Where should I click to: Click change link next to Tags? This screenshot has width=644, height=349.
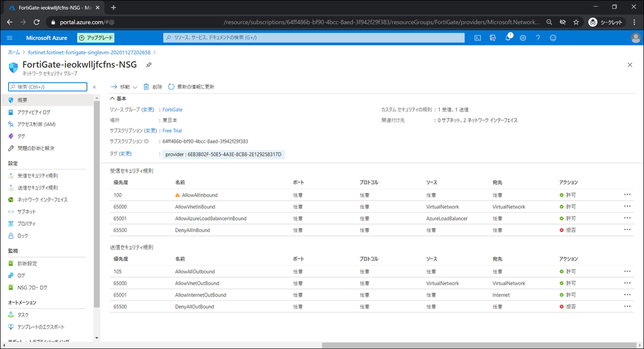pos(125,154)
